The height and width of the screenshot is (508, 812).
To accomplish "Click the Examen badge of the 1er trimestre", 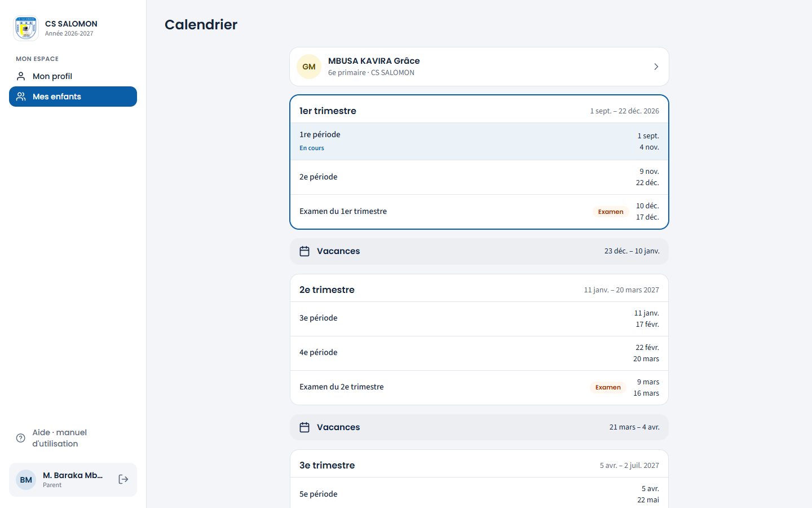I will 611,212.
